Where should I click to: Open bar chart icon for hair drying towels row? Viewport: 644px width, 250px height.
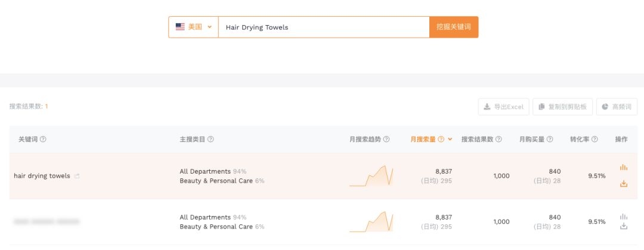pos(624,167)
